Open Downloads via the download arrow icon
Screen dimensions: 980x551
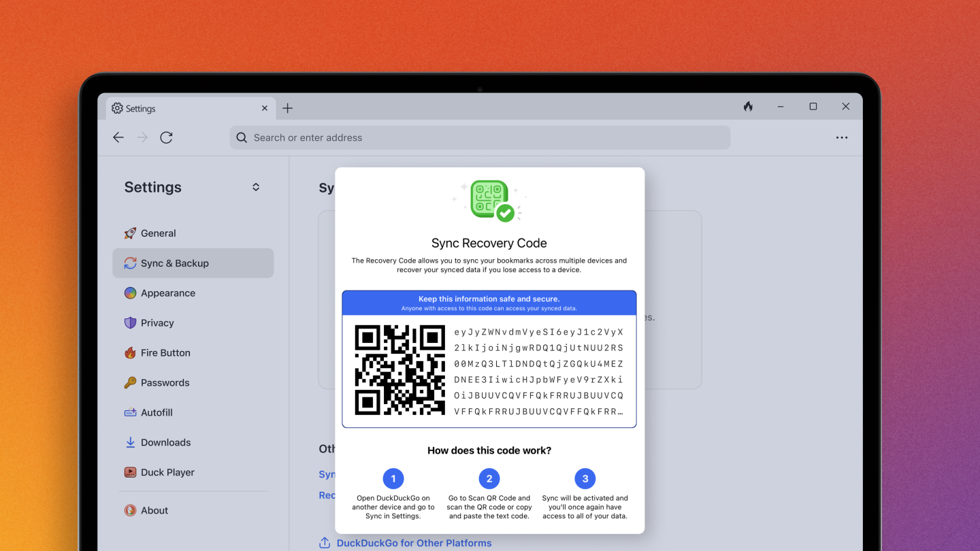tap(129, 442)
